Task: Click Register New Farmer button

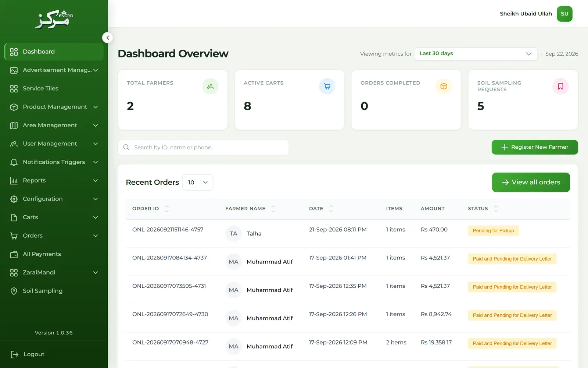Action: click(535, 147)
